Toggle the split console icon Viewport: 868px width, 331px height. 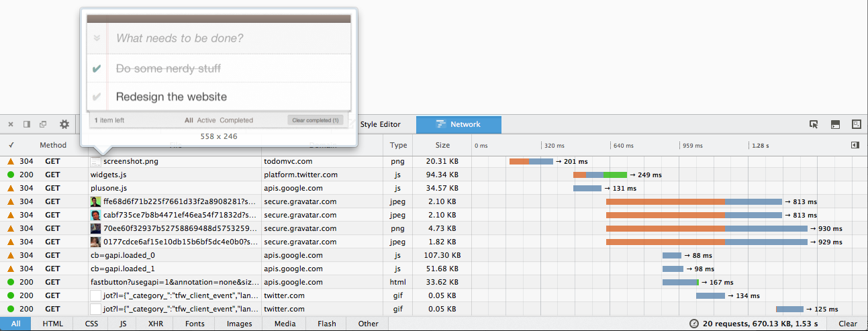pyautogui.click(x=835, y=124)
